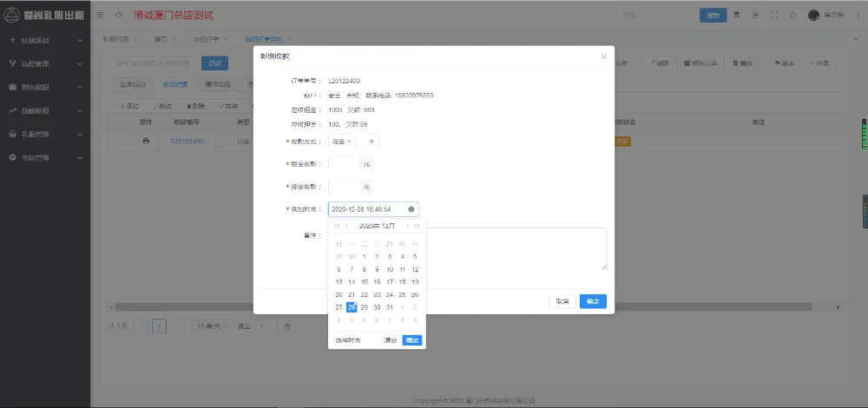The width and height of the screenshot is (868, 408).
Task: Go to previous year in the calendar
Action: point(338,226)
